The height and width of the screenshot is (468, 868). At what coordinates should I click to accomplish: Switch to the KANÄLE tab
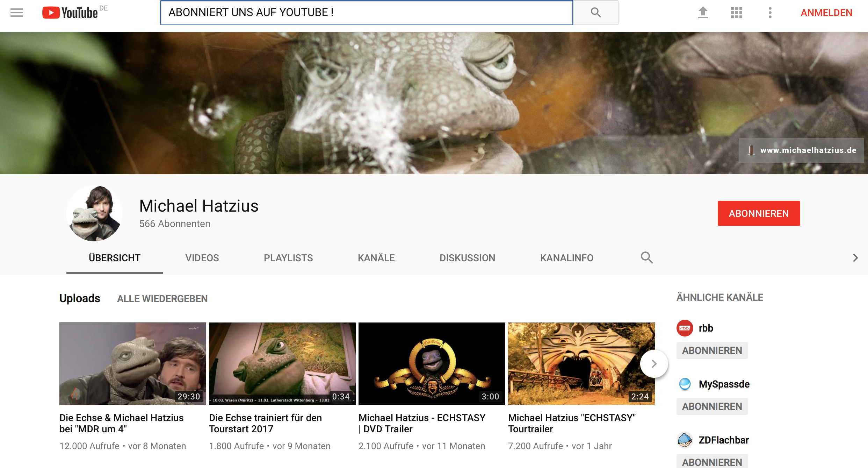point(376,258)
